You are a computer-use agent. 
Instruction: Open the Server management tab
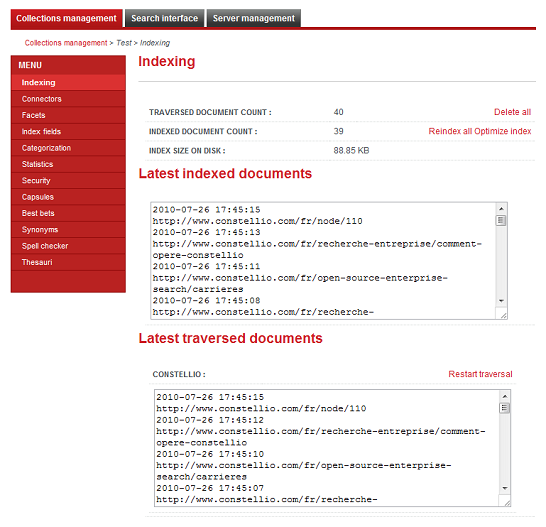click(254, 18)
